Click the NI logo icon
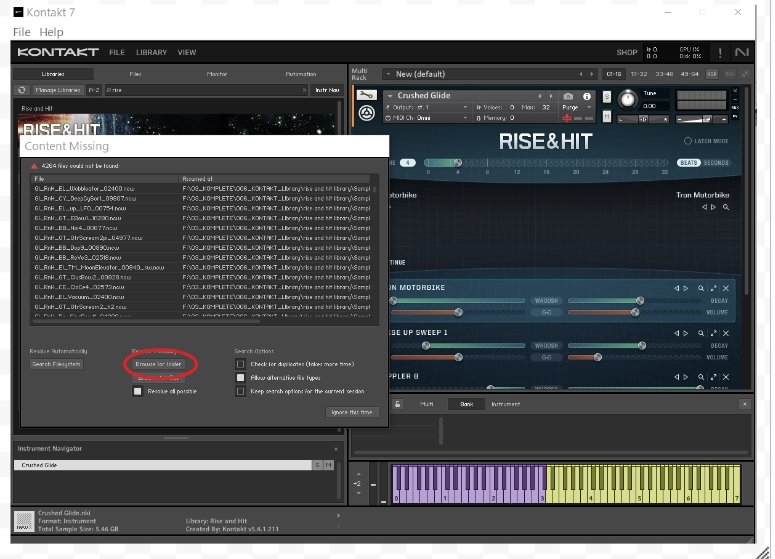 coord(742,52)
